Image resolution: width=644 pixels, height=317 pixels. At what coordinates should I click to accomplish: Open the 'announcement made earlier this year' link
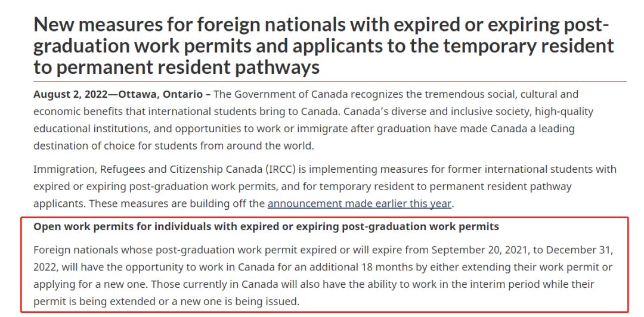(360, 204)
